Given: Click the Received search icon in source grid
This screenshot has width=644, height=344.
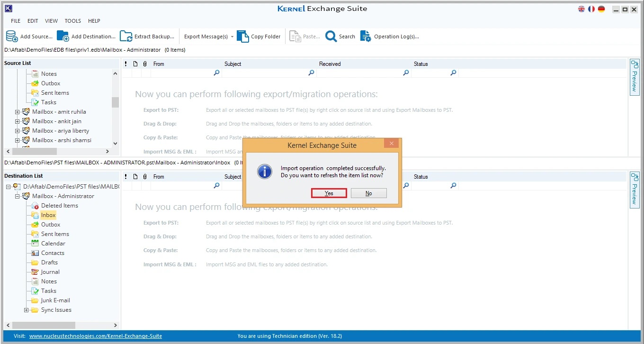Looking at the screenshot, I should (406, 73).
